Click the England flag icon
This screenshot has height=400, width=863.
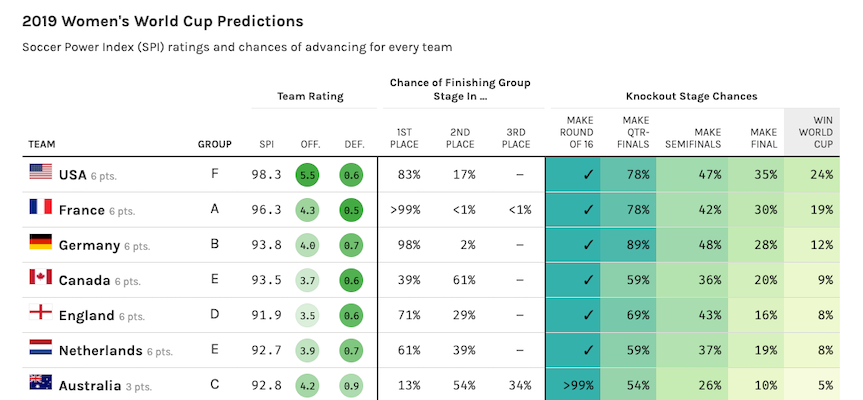click(x=41, y=312)
